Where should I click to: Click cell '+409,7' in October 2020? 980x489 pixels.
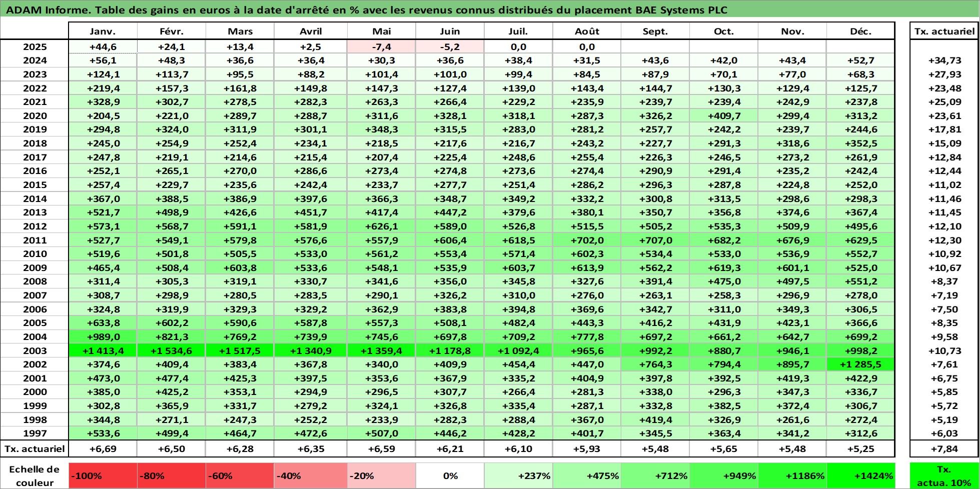pos(724,116)
